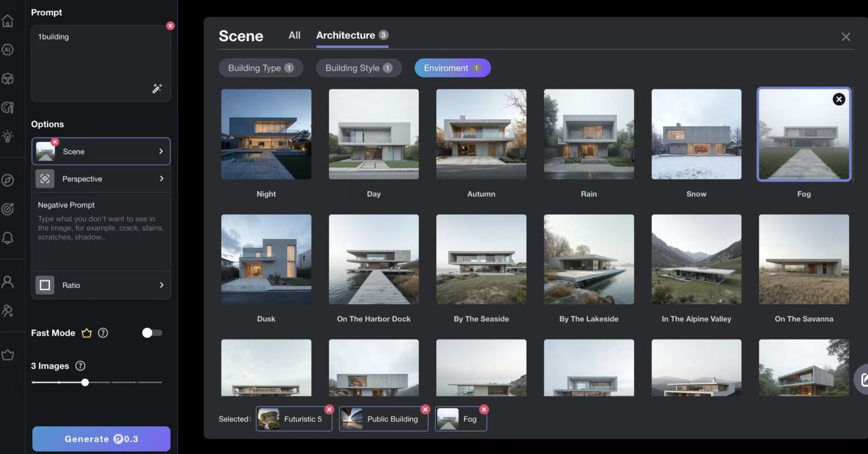Click the lightbulb inspiration icon
Screen dimensions: 868x454
pyautogui.click(x=8, y=136)
